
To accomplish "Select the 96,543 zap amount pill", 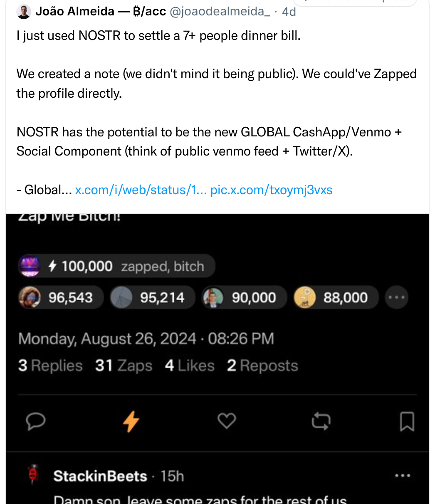I will 61,297.
